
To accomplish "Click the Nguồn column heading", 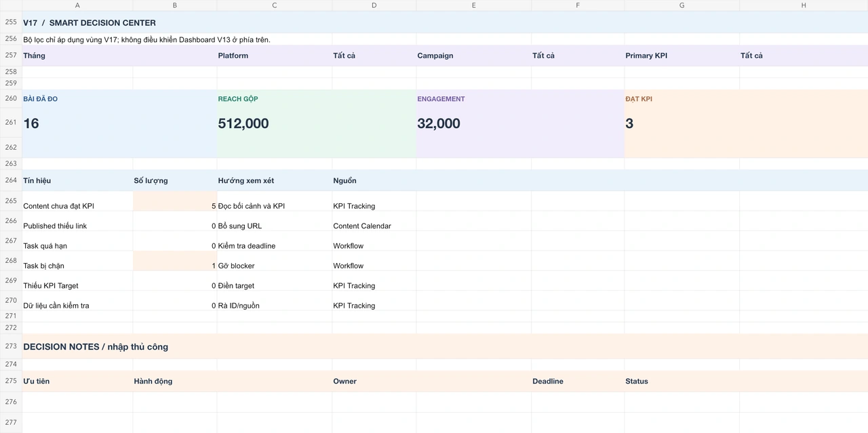I will [344, 180].
